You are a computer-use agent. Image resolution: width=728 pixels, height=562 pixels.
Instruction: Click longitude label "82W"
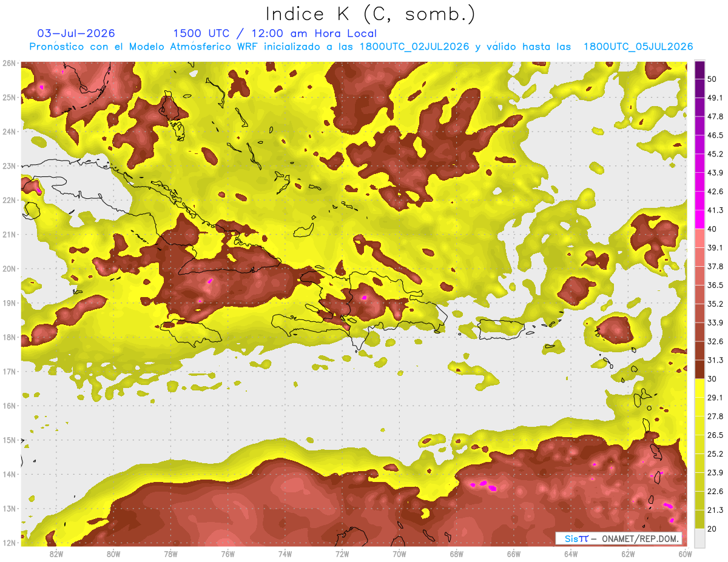click(56, 554)
